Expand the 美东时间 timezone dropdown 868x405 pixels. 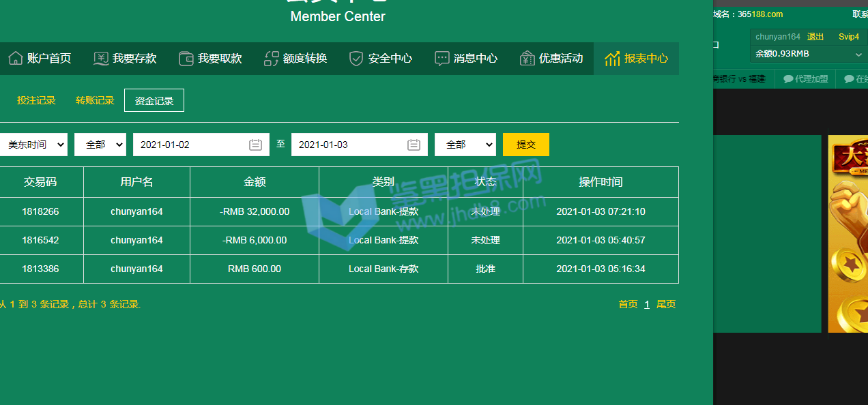coord(33,145)
